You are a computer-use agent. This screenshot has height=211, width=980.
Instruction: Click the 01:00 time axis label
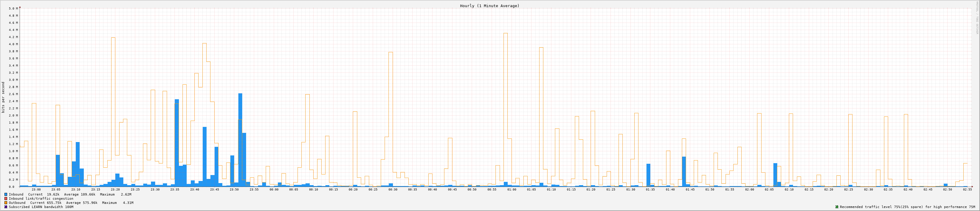coord(512,189)
